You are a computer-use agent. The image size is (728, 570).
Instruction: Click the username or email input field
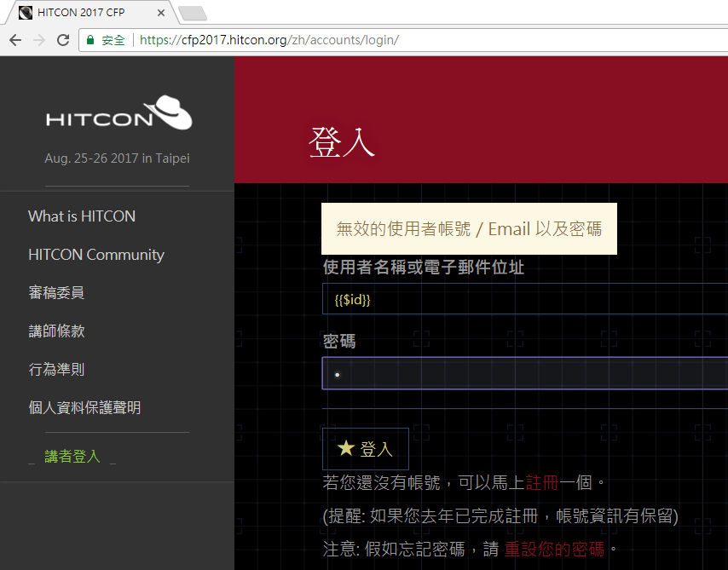(525, 299)
